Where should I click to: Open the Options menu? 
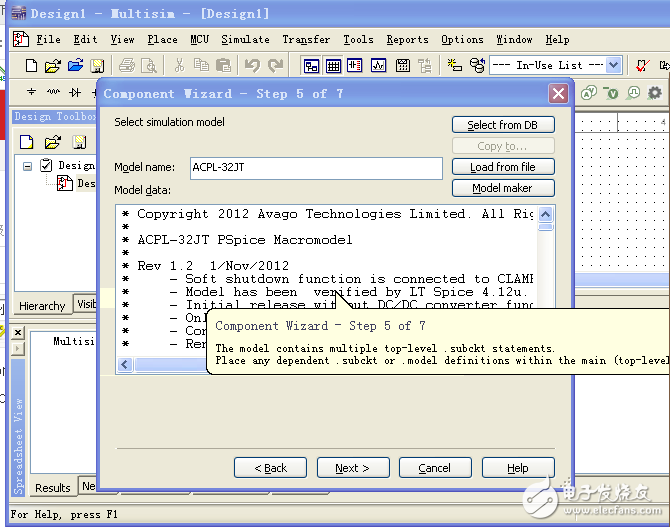coord(462,40)
